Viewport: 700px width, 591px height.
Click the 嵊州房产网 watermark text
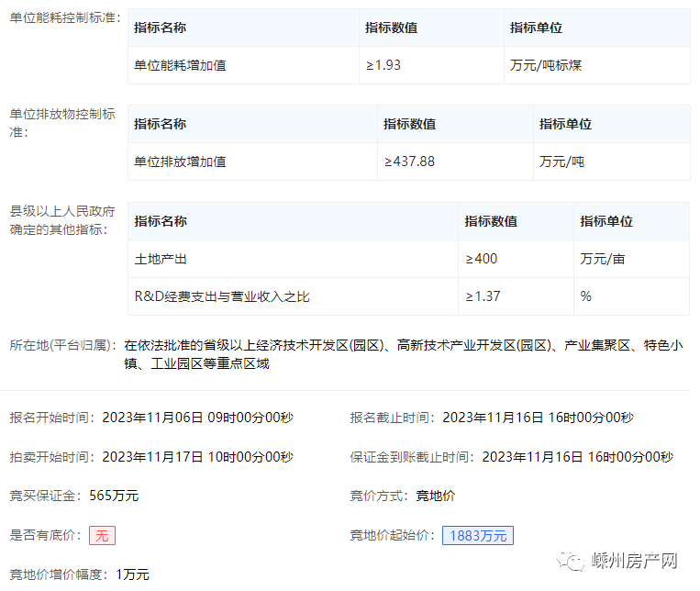(634, 562)
